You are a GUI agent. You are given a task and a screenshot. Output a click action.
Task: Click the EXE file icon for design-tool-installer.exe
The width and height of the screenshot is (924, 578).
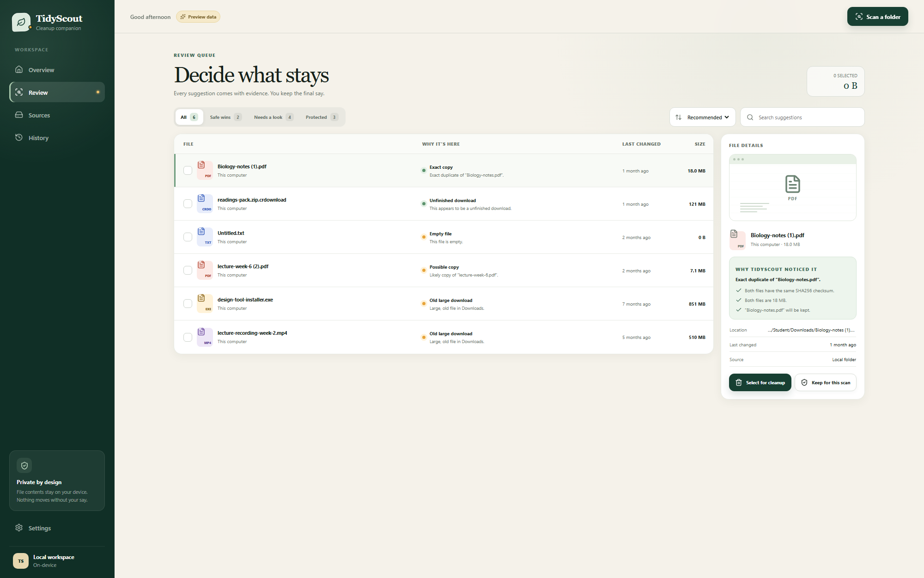[205, 303]
